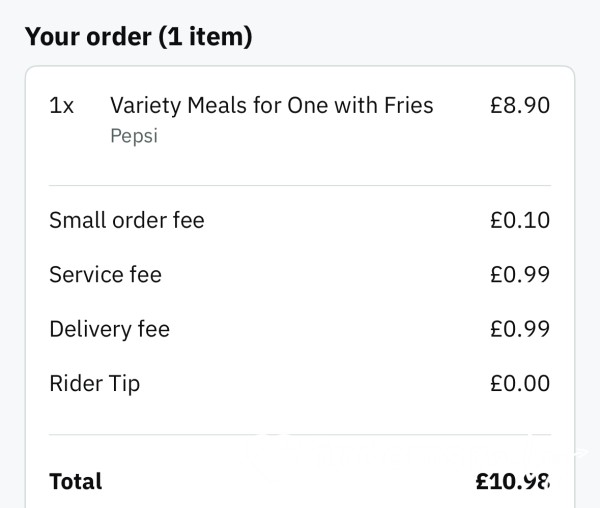Screen dimensions: 600x508
Task: Click the £8.90 item price
Action: pyautogui.click(x=520, y=105)
